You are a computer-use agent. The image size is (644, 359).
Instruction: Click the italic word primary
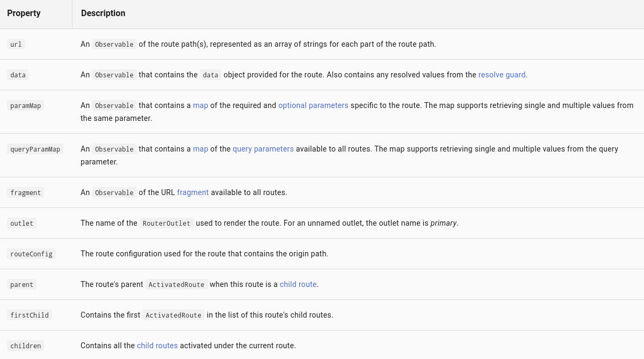[443, 223]
